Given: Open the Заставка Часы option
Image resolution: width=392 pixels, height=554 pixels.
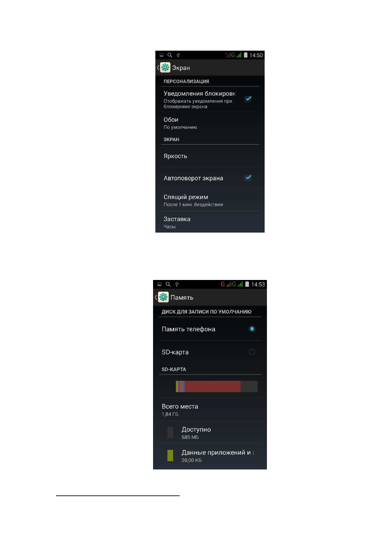Looking at the screenshot, I should click(210, 222).
